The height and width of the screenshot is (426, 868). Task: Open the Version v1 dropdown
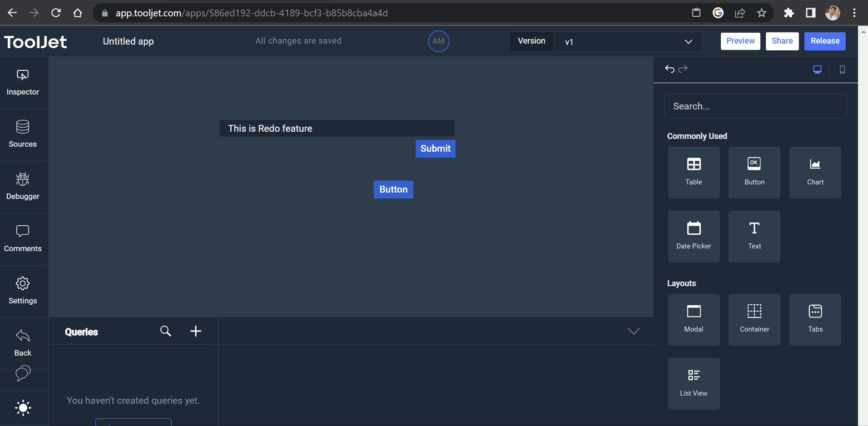(x=628, y=41)
